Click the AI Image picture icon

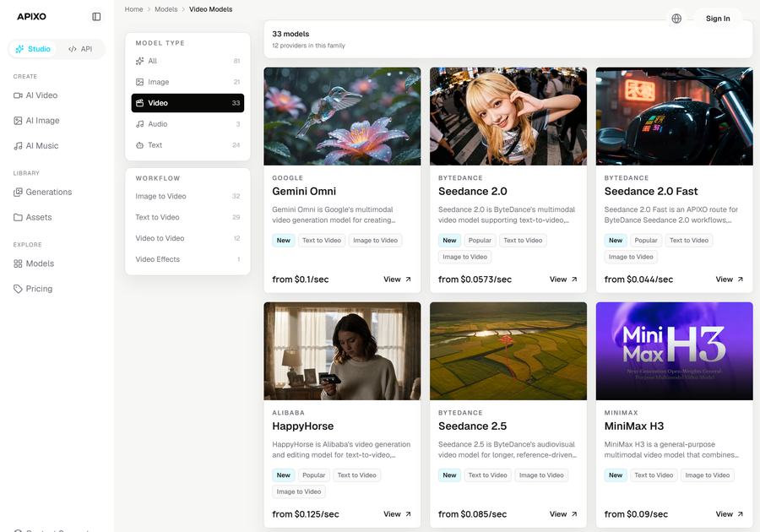18,121
